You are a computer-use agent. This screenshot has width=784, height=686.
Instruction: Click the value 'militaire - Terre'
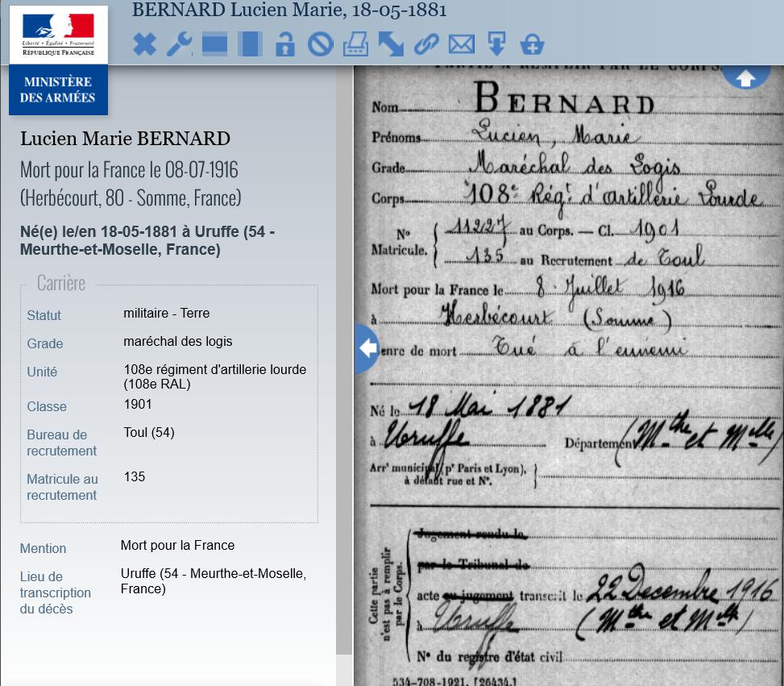(167, 314)
